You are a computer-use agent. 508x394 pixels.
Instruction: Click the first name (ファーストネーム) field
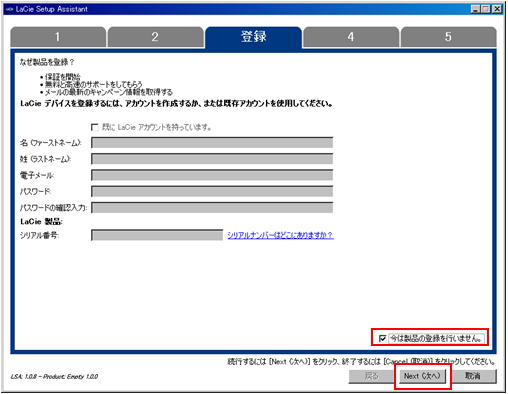(212, 143)
